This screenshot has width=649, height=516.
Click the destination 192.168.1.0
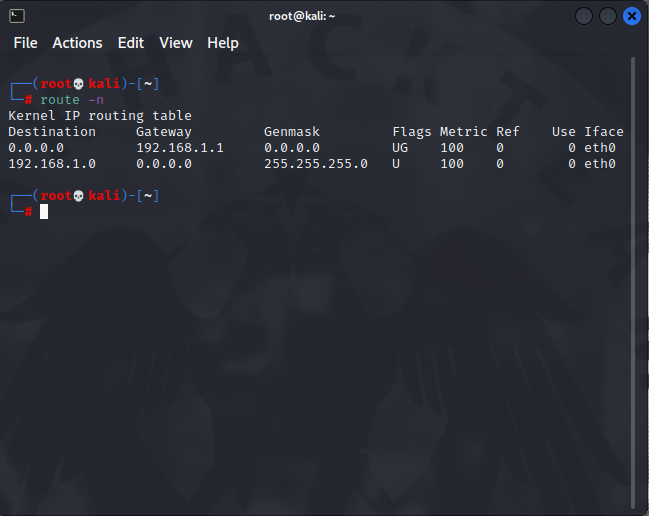52,164
